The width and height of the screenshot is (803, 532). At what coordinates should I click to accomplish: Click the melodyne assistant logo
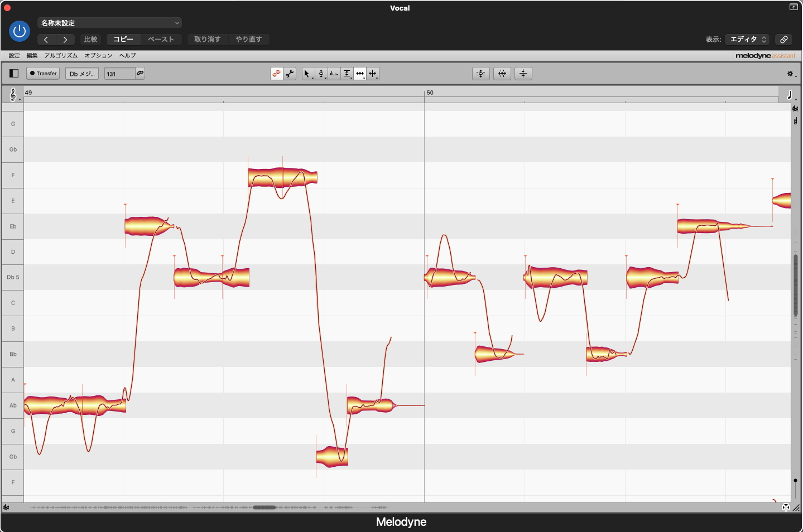point(765,56)
